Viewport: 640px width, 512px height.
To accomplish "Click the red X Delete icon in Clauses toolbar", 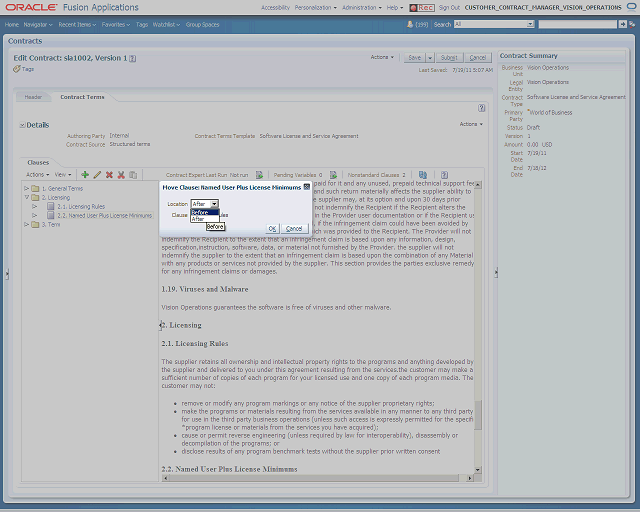I will point(109,175).
